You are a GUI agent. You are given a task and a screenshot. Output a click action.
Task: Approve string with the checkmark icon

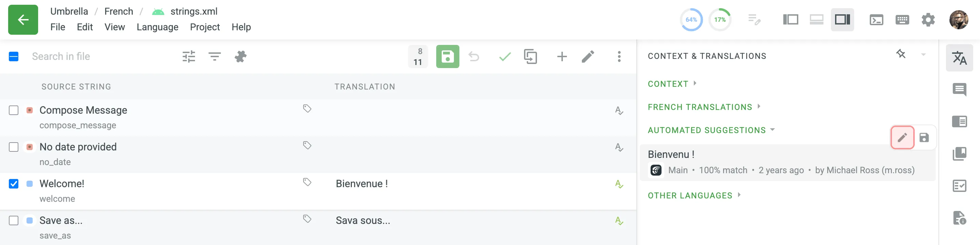pyautogui.click(x=505, y=57)
